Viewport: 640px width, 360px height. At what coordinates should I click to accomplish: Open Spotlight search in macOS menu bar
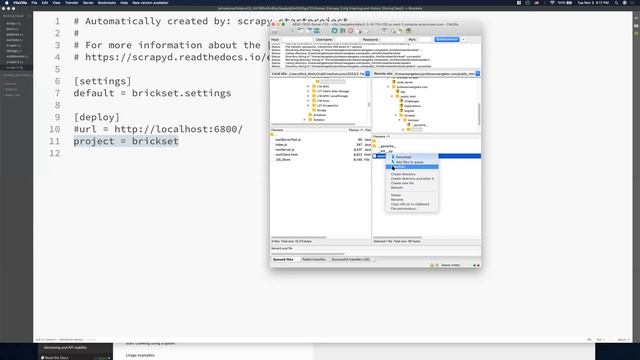[x=616, y=3]
